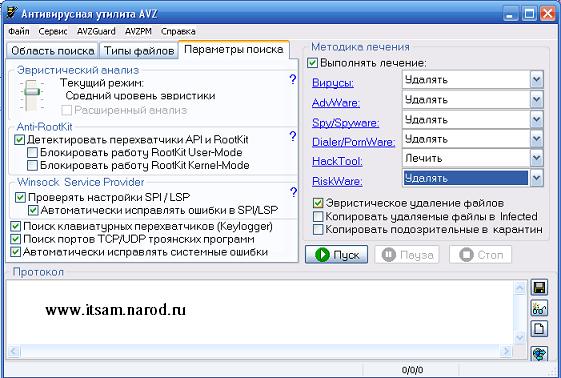This screenshot has width=561, height=378.
Task: Expand the Вирусы action dropdown
Action: (x=536, y=79)
